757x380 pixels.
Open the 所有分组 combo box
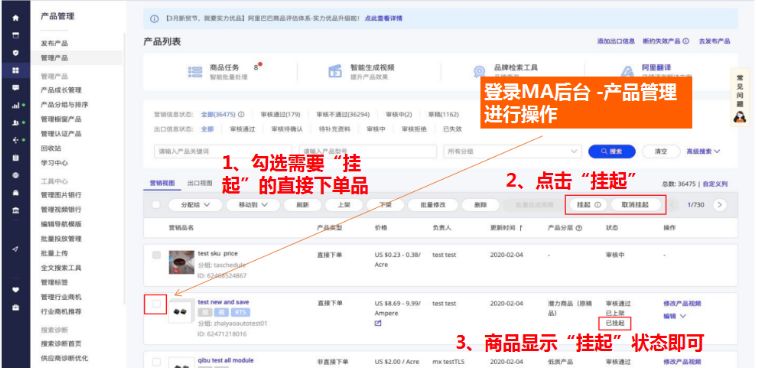click(512, 152)
